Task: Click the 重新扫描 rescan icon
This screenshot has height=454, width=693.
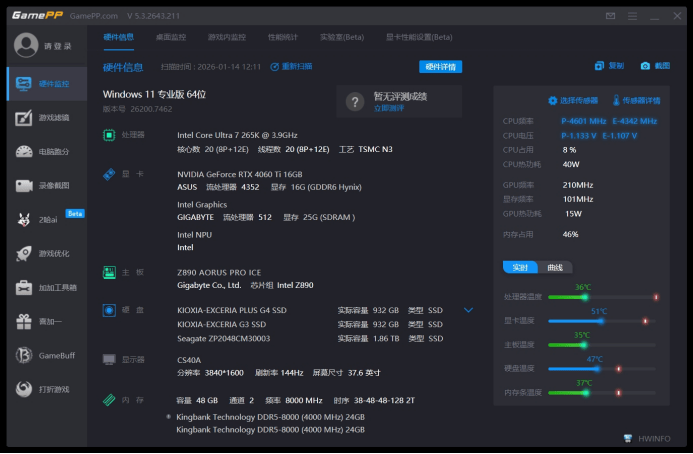Action: point(274,67)
